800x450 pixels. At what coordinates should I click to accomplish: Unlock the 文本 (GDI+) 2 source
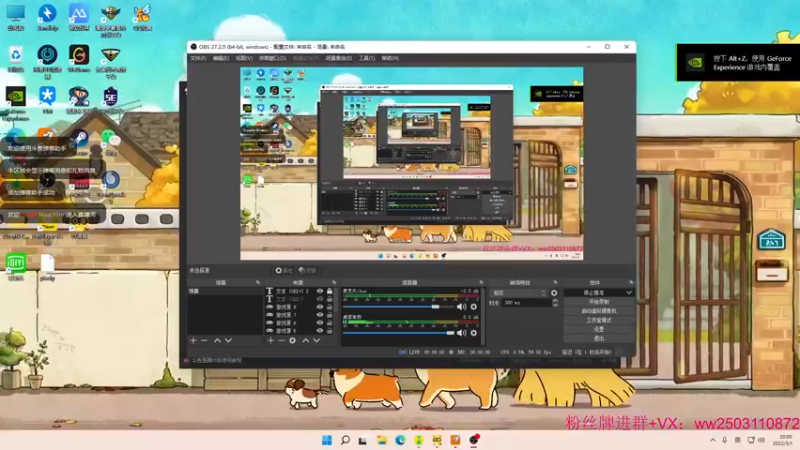[x=330, y=291]
